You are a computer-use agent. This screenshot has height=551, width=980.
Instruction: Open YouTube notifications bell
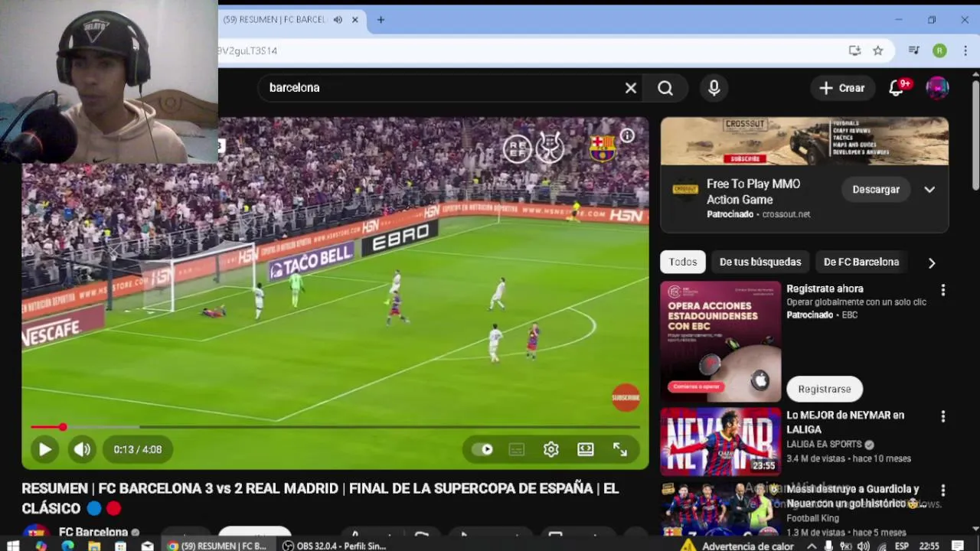tap(897, 88)
